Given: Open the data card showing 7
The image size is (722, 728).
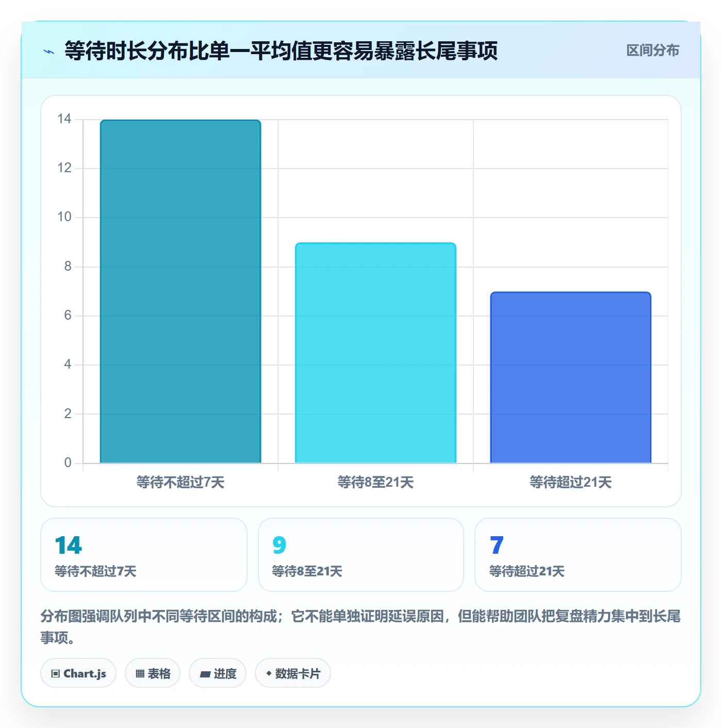Looking at the screenshot, I should [x=578, y=555].
